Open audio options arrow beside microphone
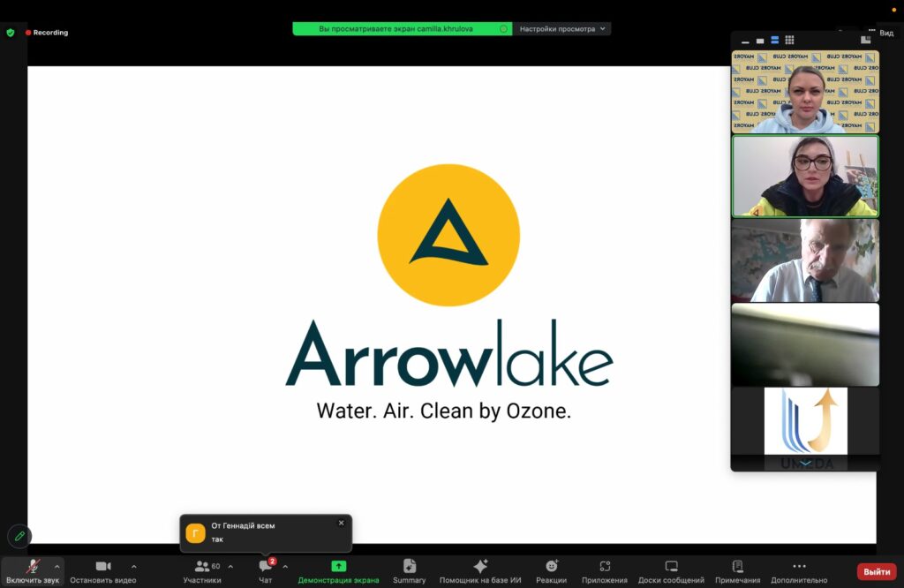This screenshot has height=588, width=904. [x=57, y=567]
